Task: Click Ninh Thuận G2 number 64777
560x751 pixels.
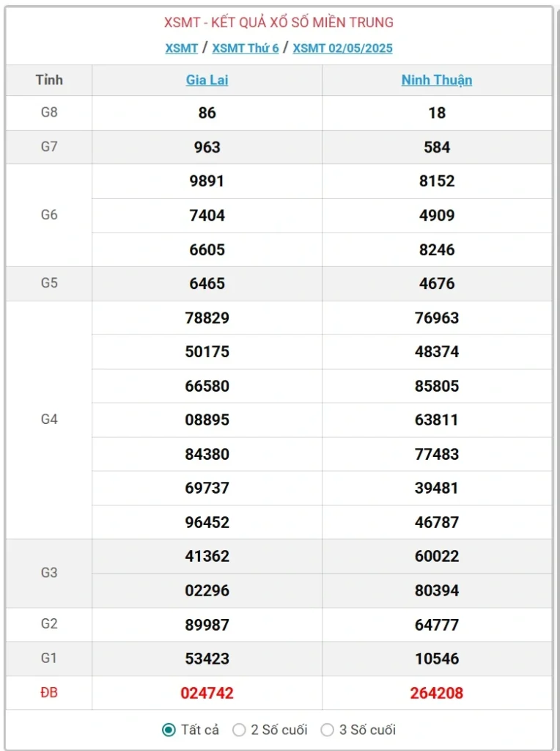Action: 437,625
